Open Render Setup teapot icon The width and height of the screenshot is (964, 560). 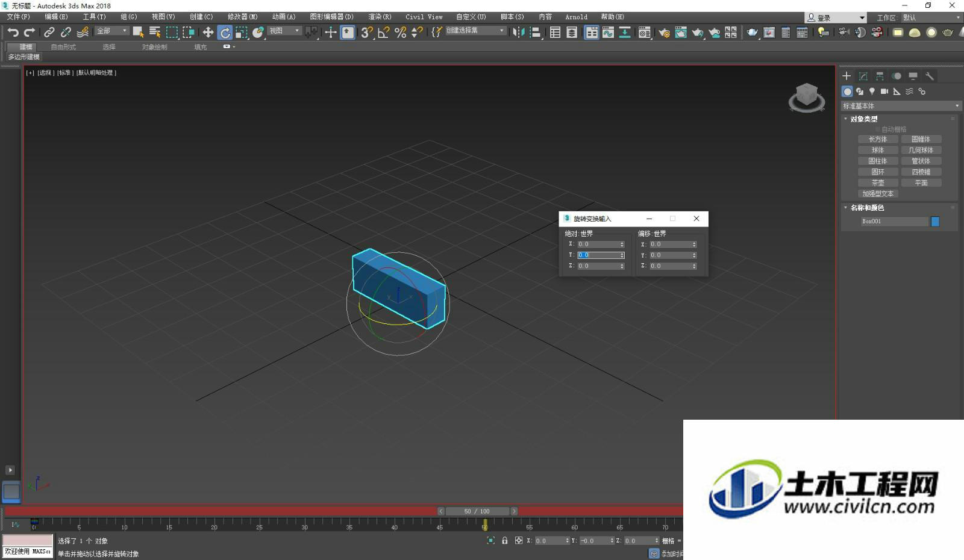664,32
